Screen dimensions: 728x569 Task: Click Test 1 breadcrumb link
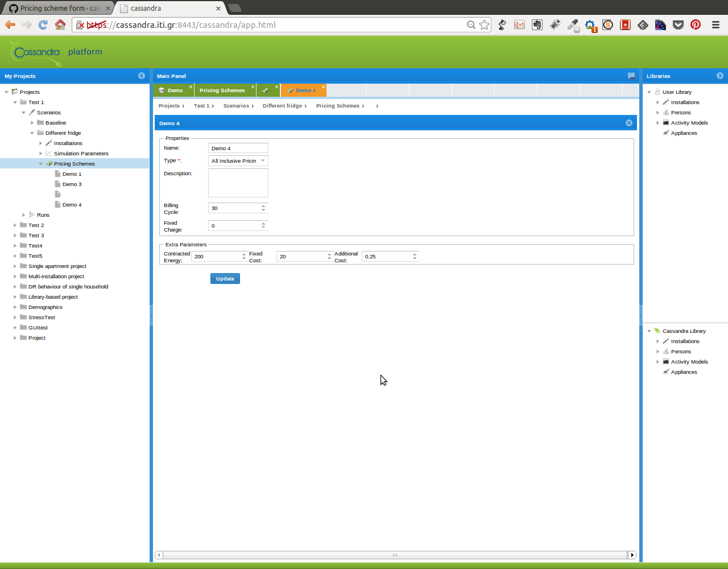[x=201, y=106]
